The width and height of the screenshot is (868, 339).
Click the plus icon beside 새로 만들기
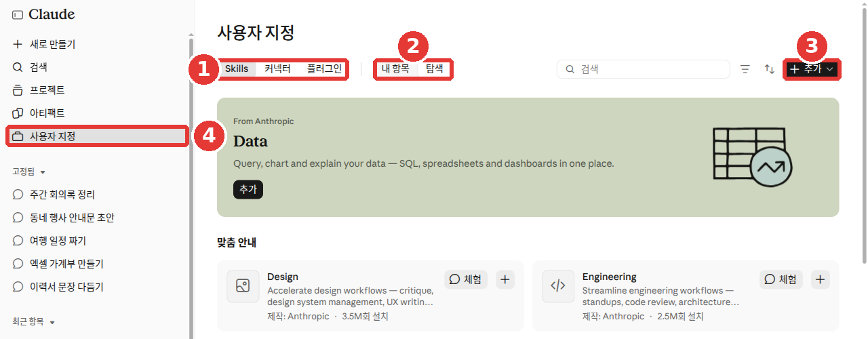tap(18, 44)
